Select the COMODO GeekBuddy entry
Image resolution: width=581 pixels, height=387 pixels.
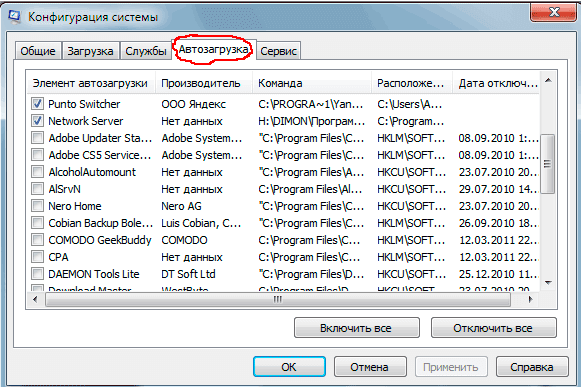[x=100, y=240]
